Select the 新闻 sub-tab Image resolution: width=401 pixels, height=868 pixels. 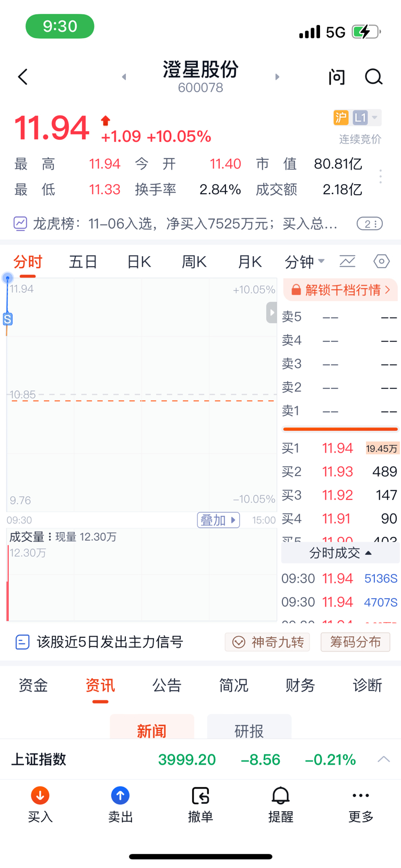(152, 727)
